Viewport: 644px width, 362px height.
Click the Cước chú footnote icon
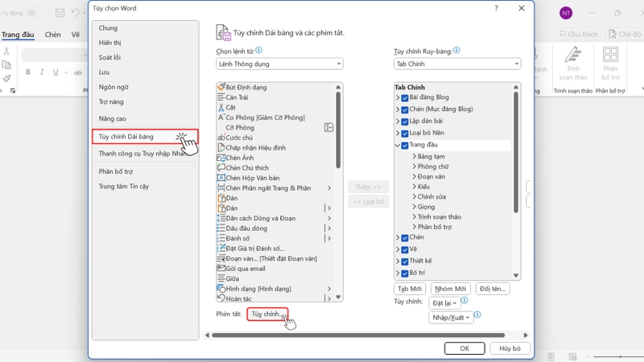click(221, 138)
